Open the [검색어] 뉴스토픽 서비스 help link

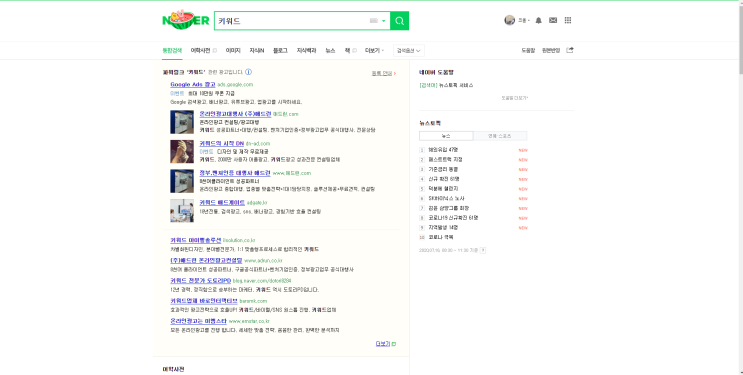(446, 85)
